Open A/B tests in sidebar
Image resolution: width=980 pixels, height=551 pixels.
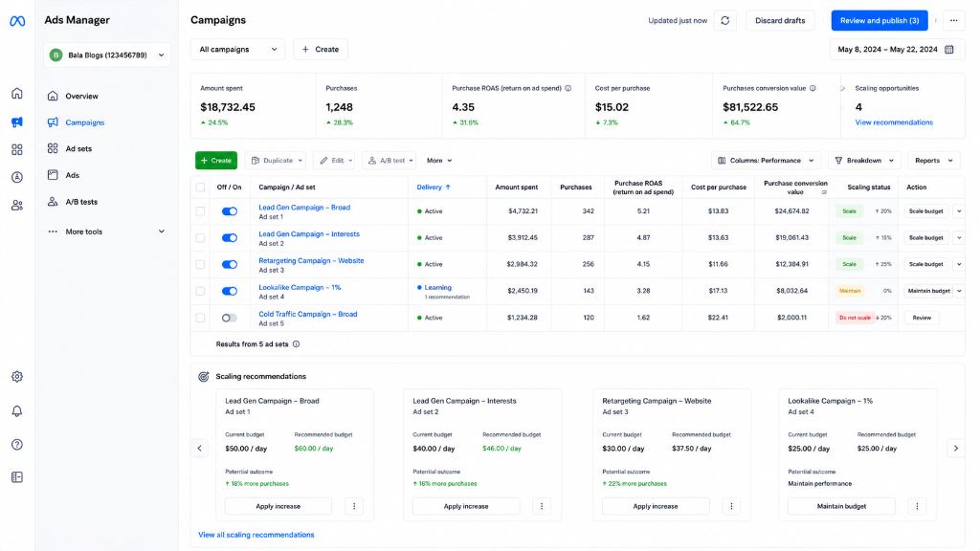click(x=81, y=202)
